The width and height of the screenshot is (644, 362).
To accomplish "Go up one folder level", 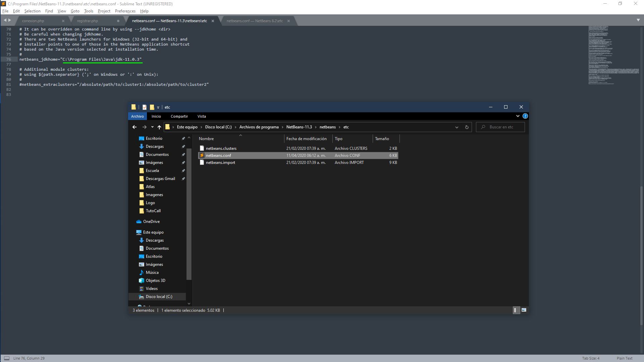I will [159, 127].
